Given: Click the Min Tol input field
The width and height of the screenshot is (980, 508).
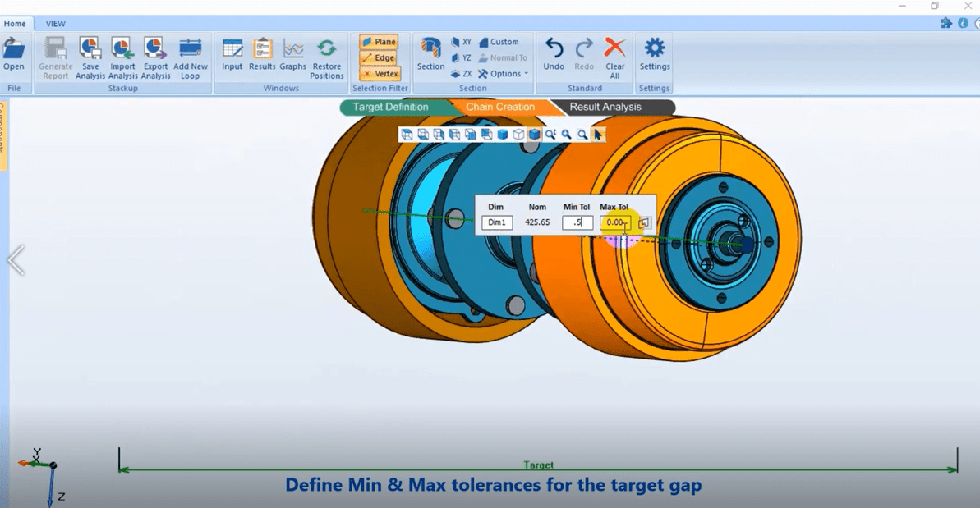Looking at the screenshot, I should point(577,222).
